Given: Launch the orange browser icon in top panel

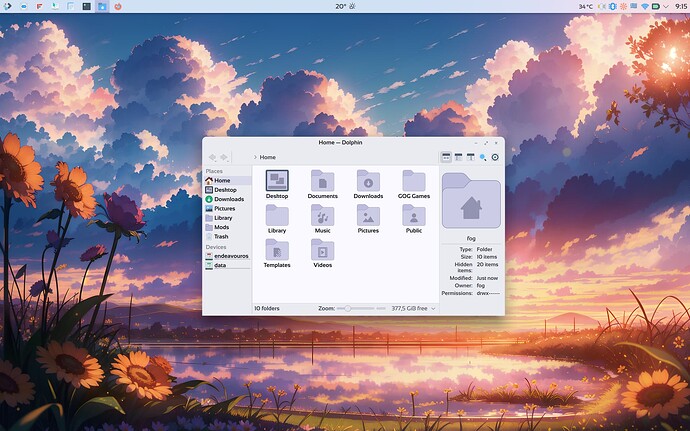Looking at the screenshot, I should 118,6.
